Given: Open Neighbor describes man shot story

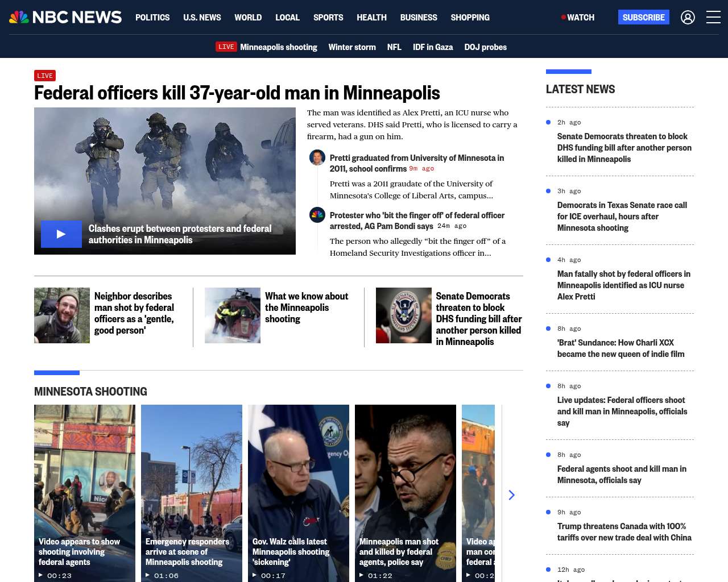Looking at the screenshot, I should pyautogui.click(x=134, y=313).
